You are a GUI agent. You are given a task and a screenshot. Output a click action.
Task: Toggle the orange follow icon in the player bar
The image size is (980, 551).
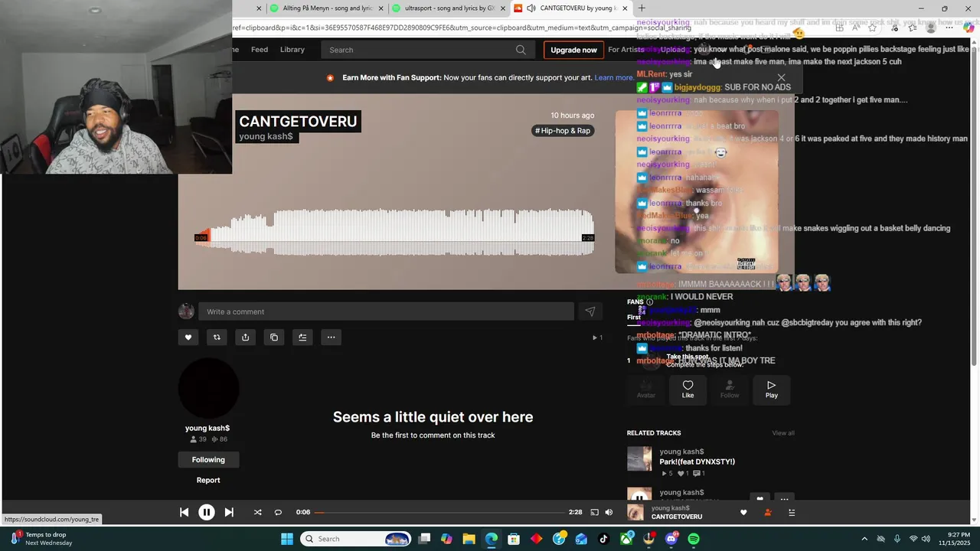coord(767,513)
